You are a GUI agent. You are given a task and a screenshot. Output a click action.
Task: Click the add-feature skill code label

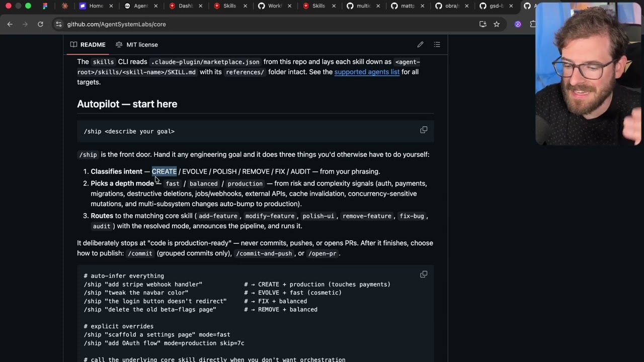pos(218,216)
